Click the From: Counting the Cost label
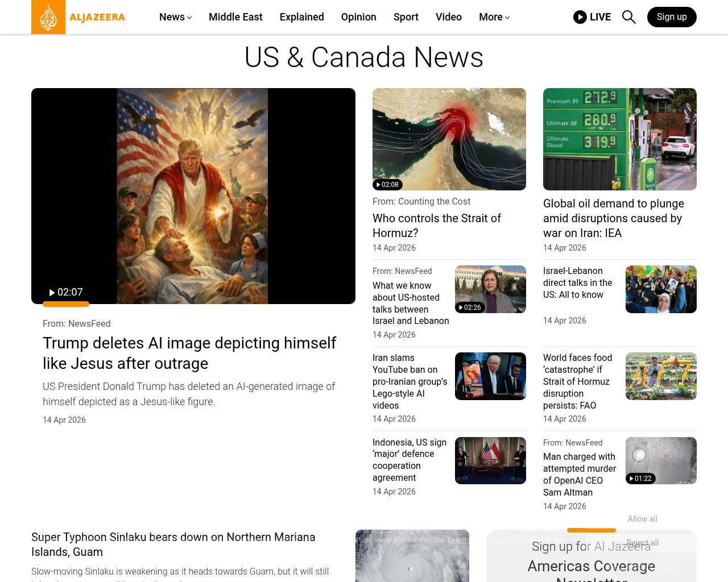 coord(421,201)
